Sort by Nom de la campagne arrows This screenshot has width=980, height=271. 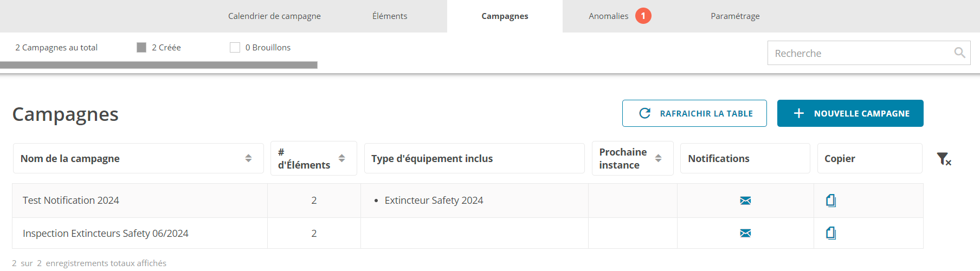(248, 158)
